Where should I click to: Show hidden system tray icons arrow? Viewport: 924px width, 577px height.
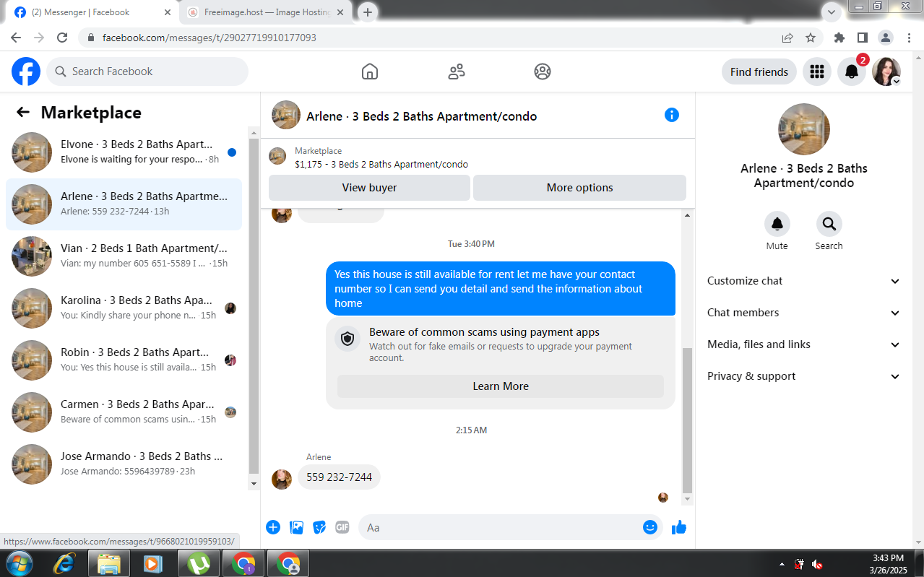pyautogui.click(x=782, y=564)
